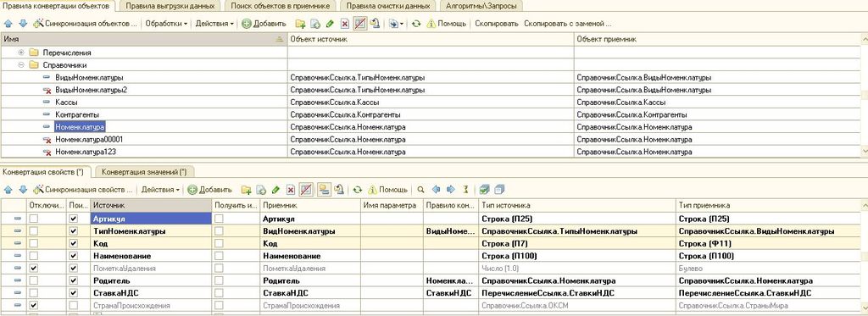Search properties with magnifier icon

tap(420, 189)
